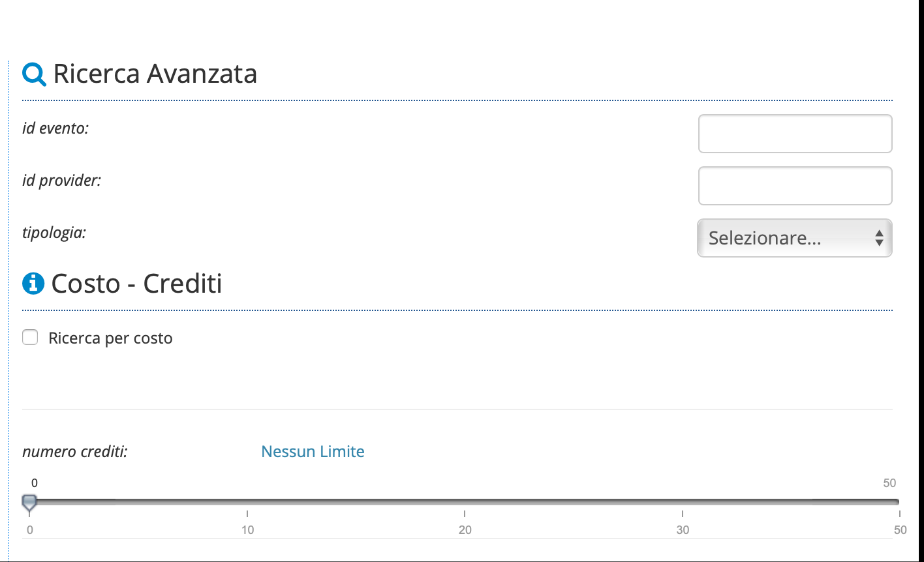Open the Selezionare... tipologia dropdown
This screenshot has height=562, width=924.
[x=795, y=238]
